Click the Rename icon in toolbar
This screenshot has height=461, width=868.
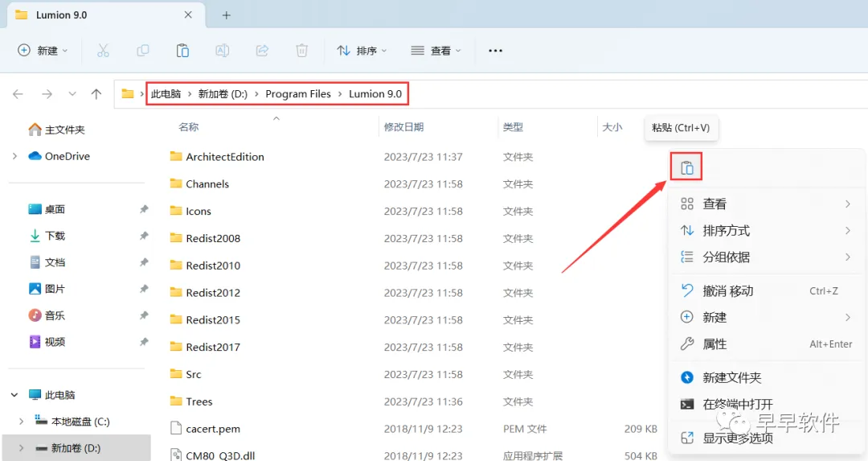(223, 51)
